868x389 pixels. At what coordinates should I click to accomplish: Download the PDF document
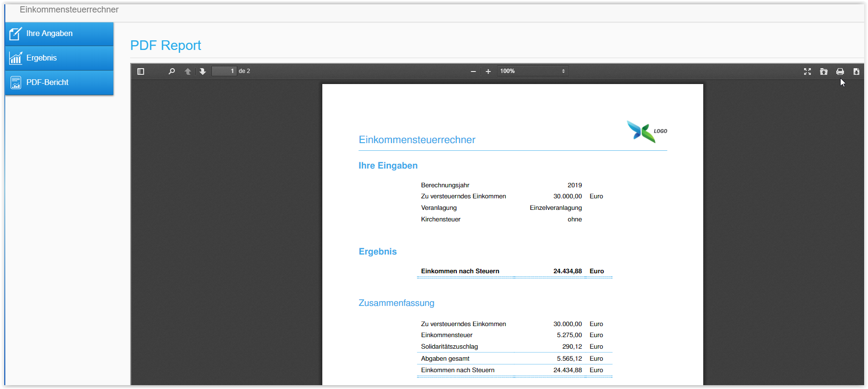pyautogui.click(x=856, y=72)
